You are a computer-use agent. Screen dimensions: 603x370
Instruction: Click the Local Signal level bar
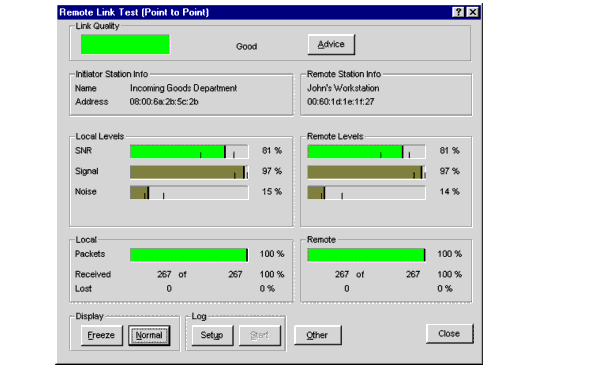tap(189, 172)
